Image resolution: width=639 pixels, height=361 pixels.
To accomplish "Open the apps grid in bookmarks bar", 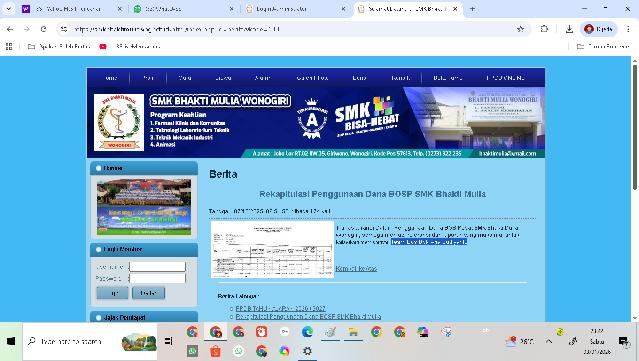I will click(9, 46).
